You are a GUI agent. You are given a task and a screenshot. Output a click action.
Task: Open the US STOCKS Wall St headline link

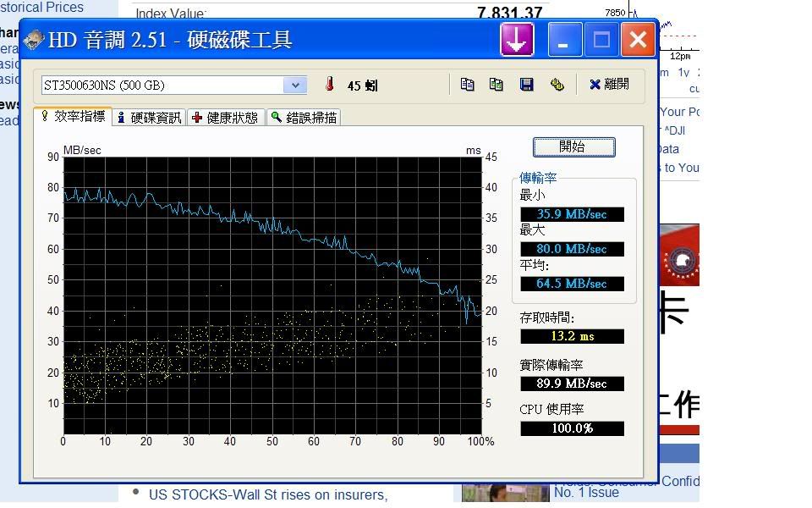tap(267, 494)
